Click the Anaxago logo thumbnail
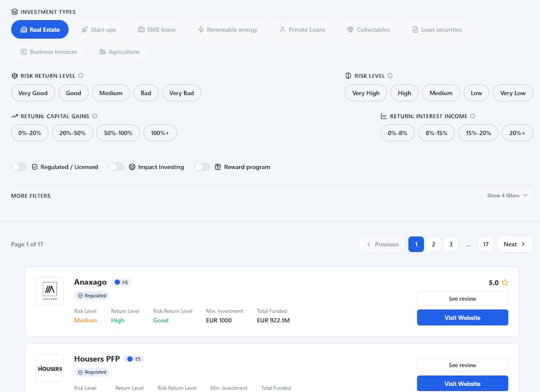This screenshot has height=392, width=540. [x=50, y=291]
